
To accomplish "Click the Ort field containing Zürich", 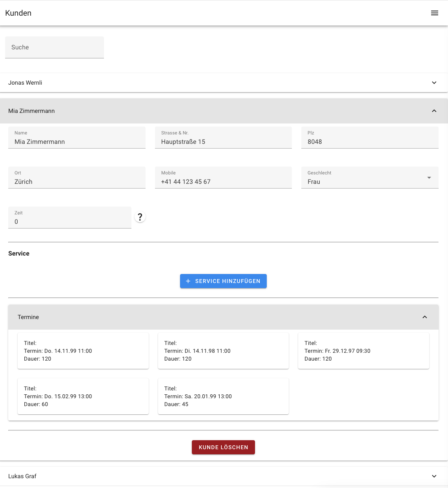I will pos(77,181).
